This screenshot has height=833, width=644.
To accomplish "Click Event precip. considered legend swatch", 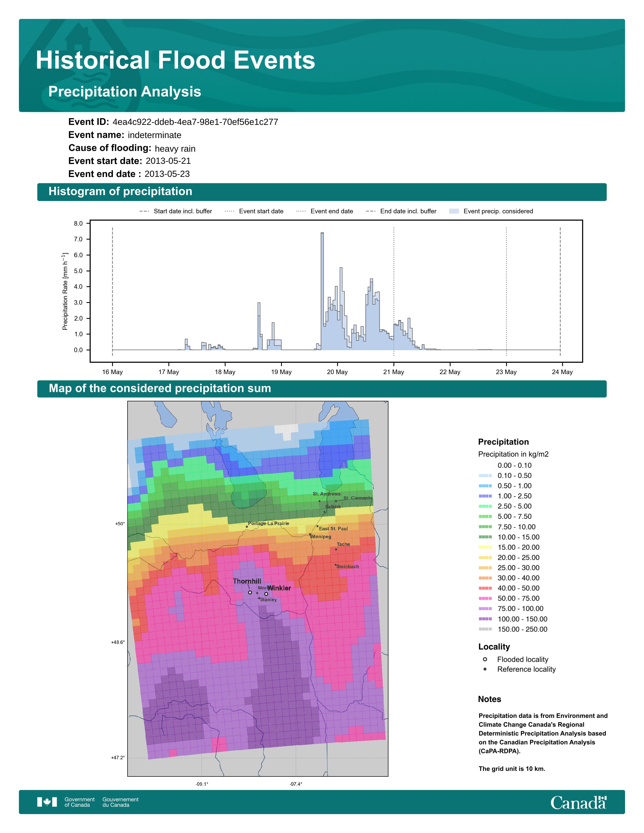I will [454, 211].
